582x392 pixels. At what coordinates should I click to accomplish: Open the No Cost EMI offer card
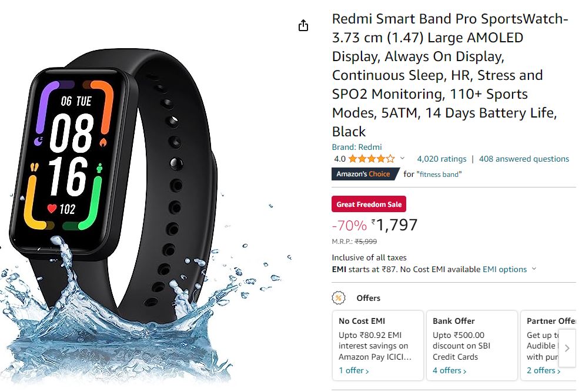377,346
